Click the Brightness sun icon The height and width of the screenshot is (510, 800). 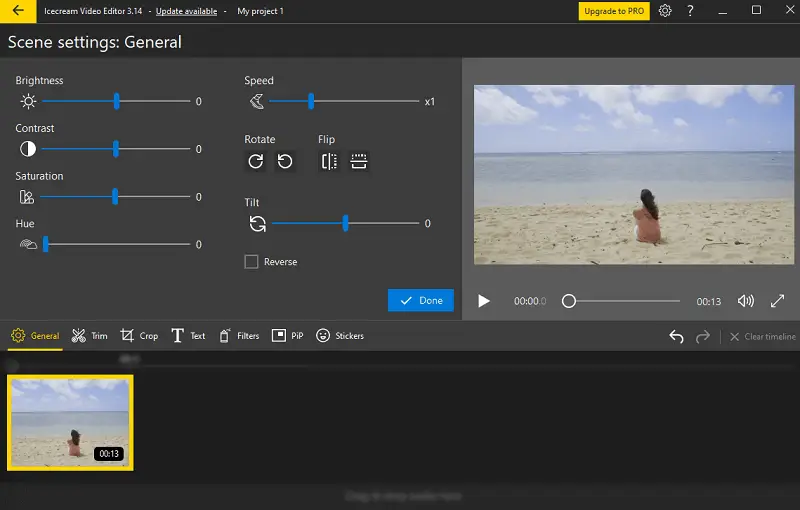(x=28, y=101)
